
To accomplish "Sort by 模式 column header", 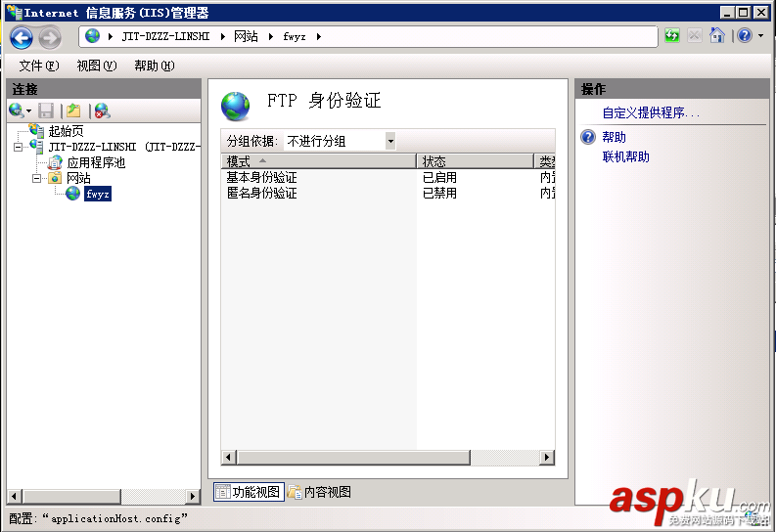I will tap(318, 161).
